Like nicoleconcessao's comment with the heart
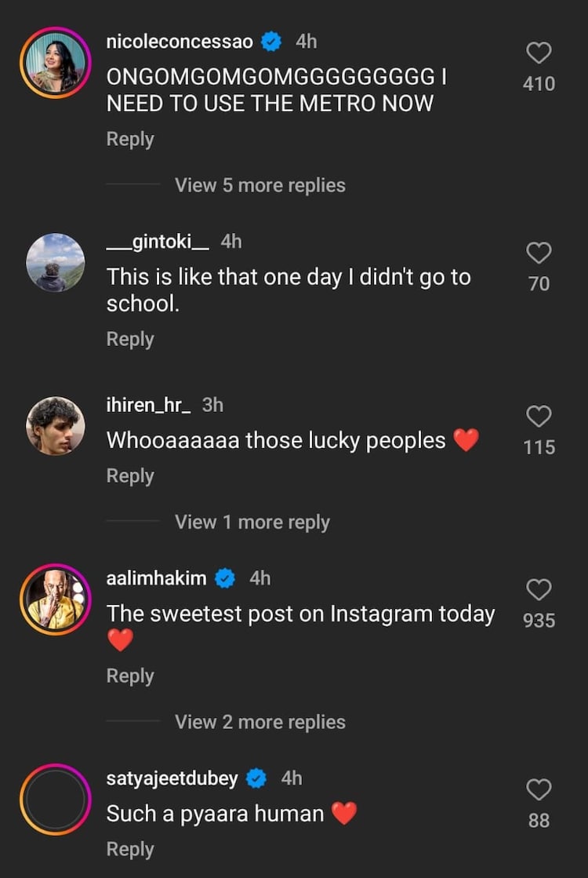The width and height of the screenshot is (588, 878). coord(539,53)
